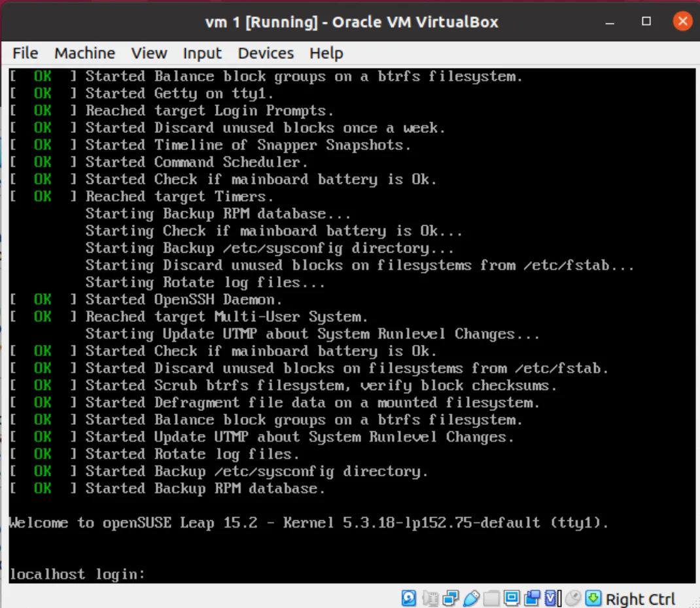The width and height of the screenshot is (700, 608).
Task: Maximize the VirtualBox window
Action: pos(646,21)
